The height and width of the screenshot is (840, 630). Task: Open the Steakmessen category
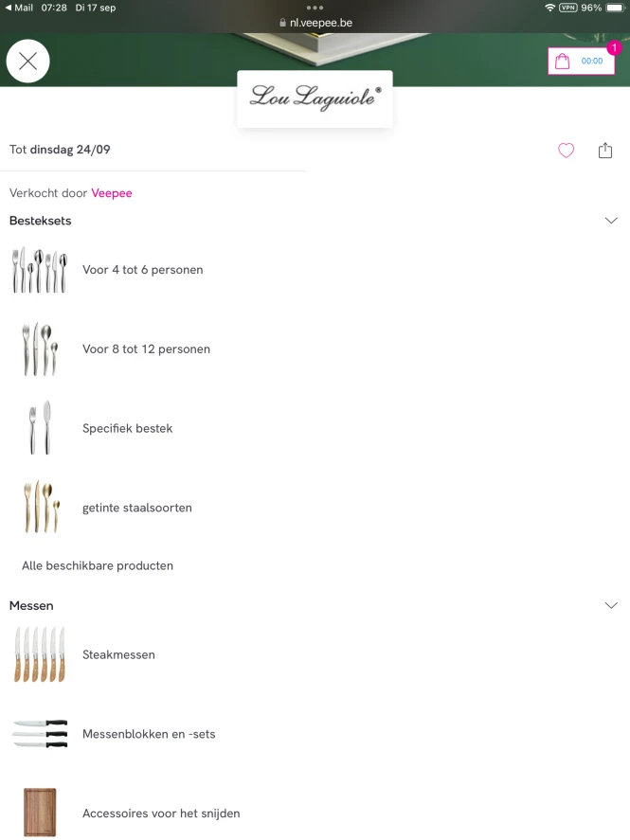[118, 655]
